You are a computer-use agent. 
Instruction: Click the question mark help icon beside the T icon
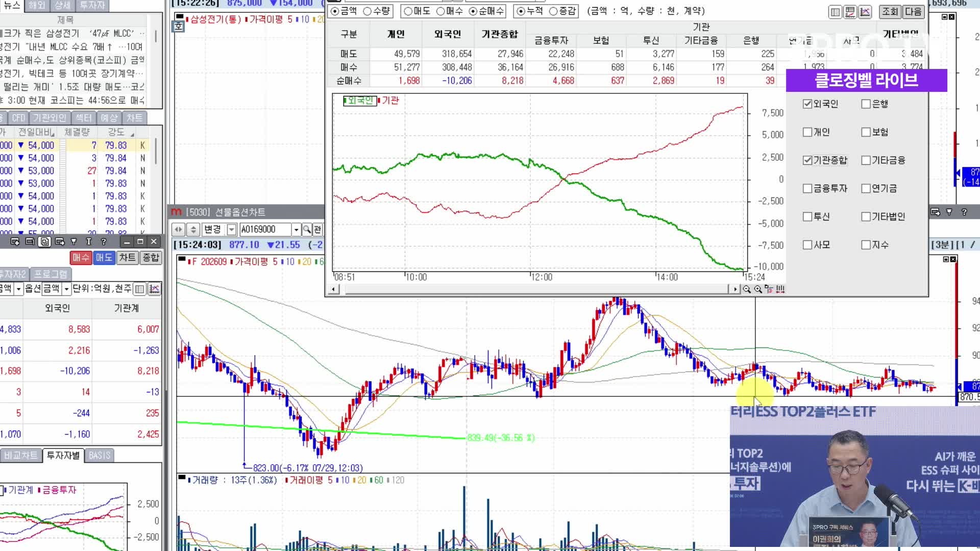[104, 241]
